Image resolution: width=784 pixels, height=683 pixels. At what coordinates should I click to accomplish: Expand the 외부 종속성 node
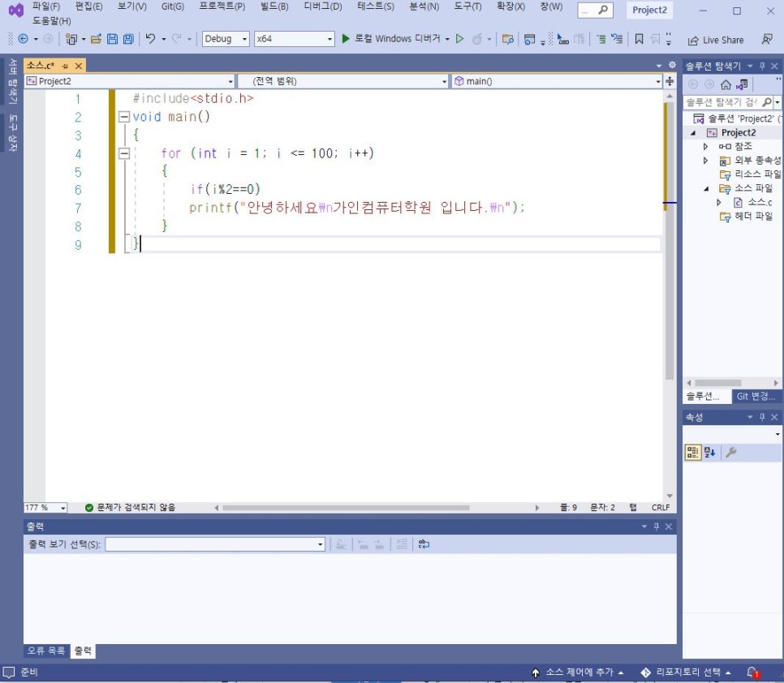pos(705,161)
